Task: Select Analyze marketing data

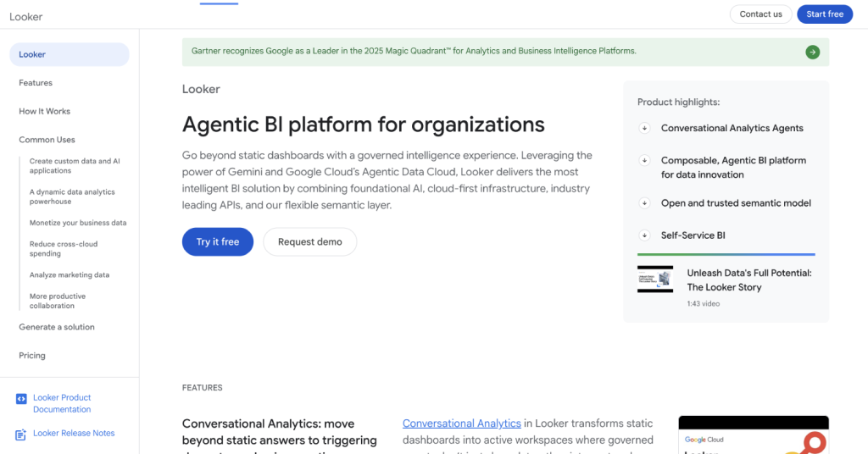Action: 70,274
